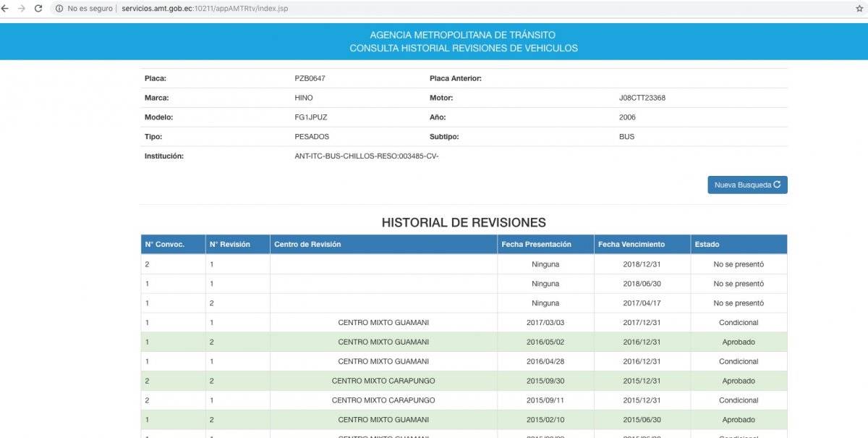Screen dimensions: 868x438
Task: Select the institution value ANT-ITC-BUS-CHILLOS-RESO:003485-CV-
Action: click(367, 156)
